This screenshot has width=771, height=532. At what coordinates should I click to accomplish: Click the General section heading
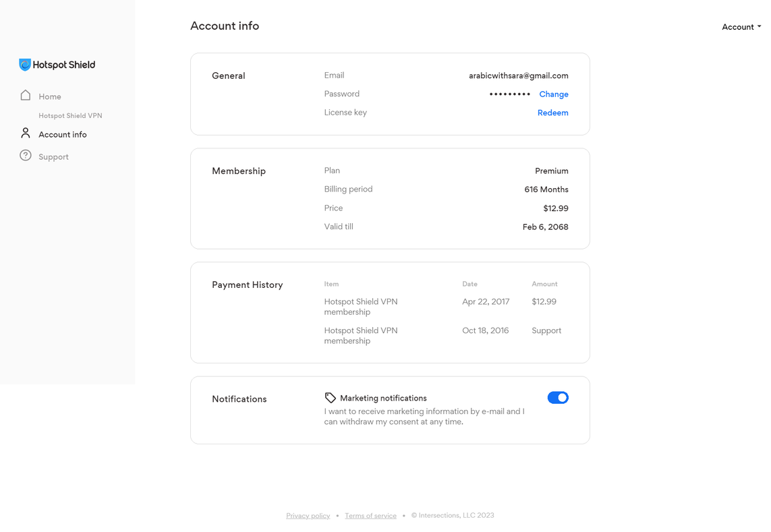[228, 76]
